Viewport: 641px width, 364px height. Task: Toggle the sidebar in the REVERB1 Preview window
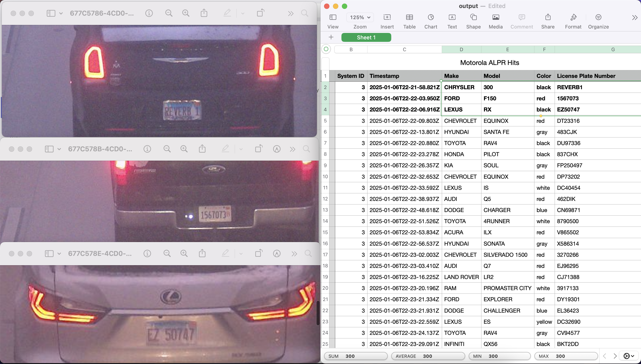click(x=51, y=13)
